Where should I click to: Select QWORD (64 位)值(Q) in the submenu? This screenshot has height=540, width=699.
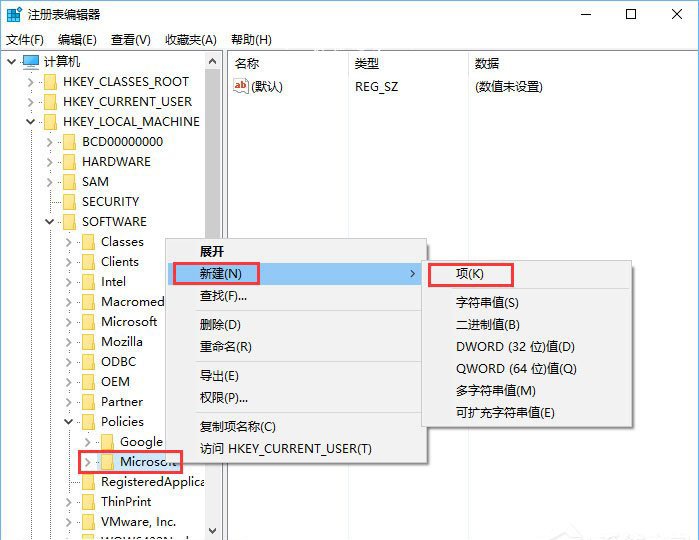coord(527,369)
